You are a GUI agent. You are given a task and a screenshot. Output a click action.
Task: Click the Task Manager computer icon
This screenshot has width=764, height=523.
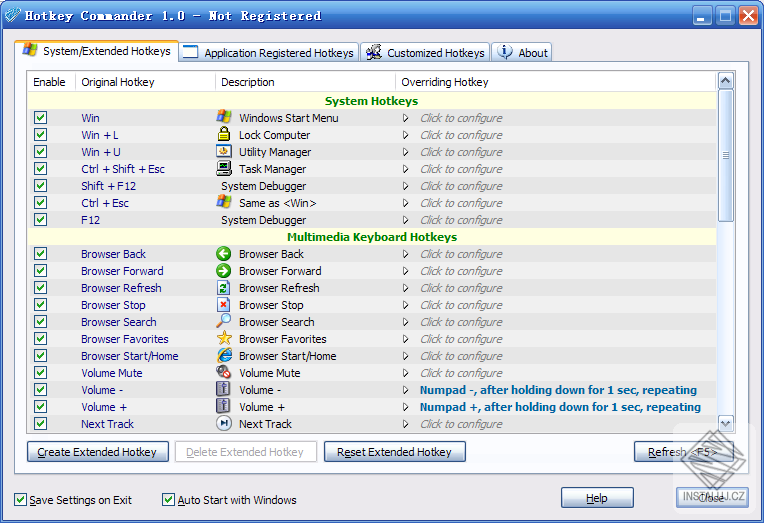[x=224, y=168]
